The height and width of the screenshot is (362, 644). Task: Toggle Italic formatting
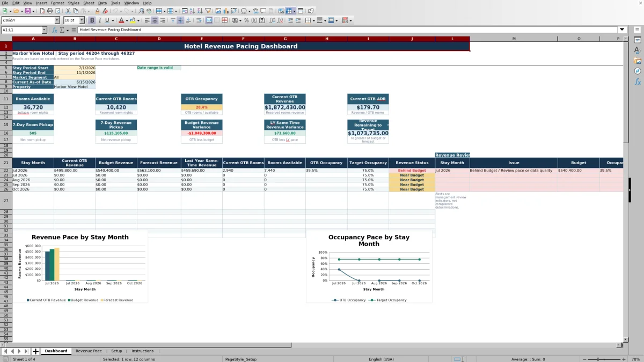(100, 20)
